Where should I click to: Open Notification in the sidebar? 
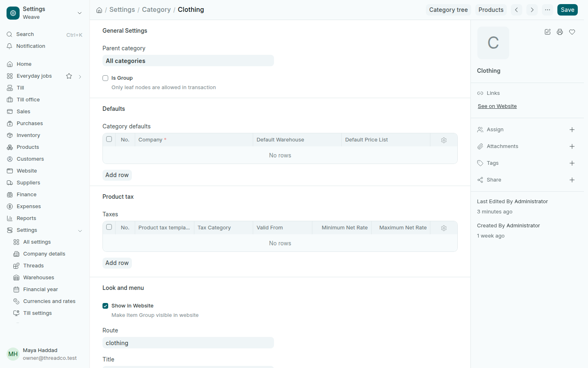(45, 46)
